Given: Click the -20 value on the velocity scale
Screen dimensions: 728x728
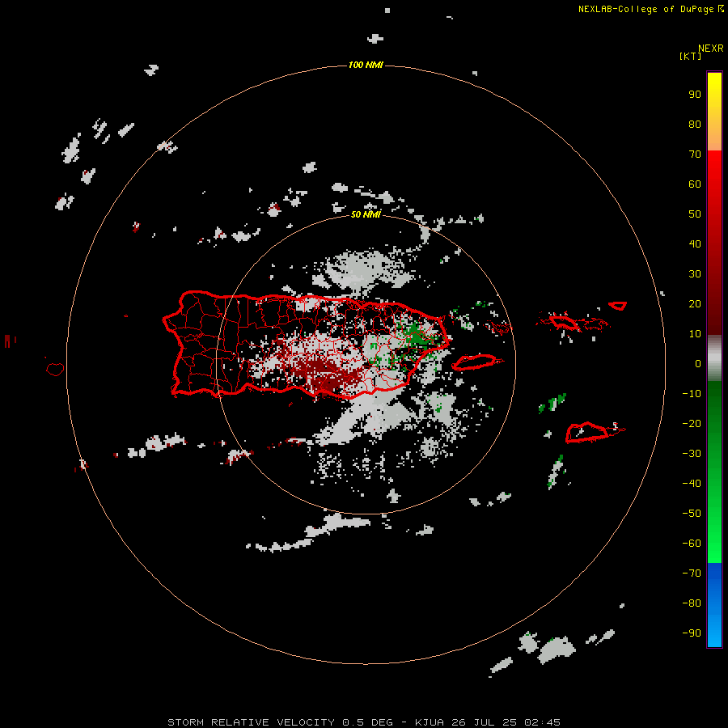Looking at the screenshot, I should [692, 423].
